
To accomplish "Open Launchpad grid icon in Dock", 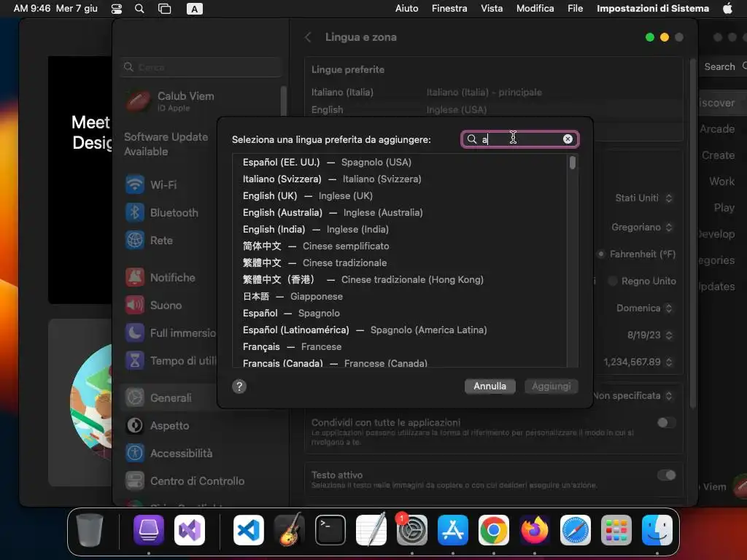I will point(616,530).
